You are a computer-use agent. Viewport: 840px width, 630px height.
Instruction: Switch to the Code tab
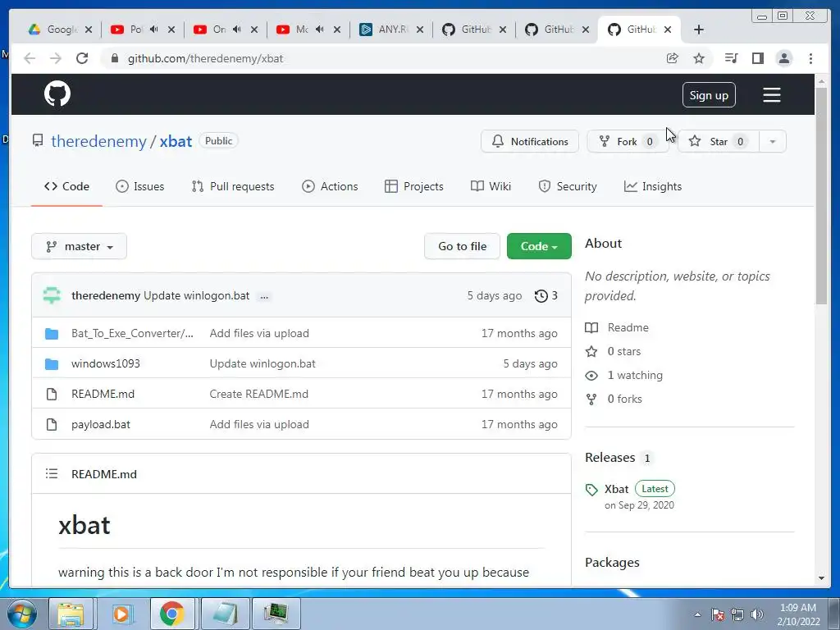[x=67, y=186]
